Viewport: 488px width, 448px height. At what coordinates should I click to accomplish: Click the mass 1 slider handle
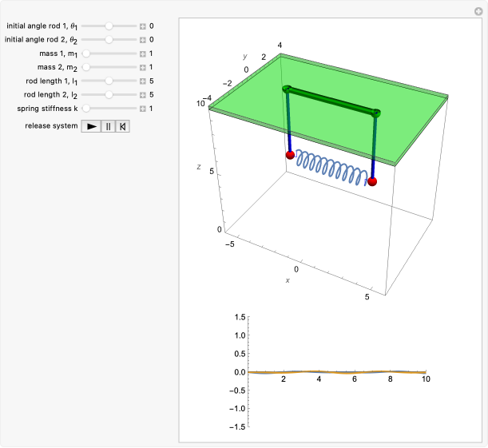tap(86, 54)
